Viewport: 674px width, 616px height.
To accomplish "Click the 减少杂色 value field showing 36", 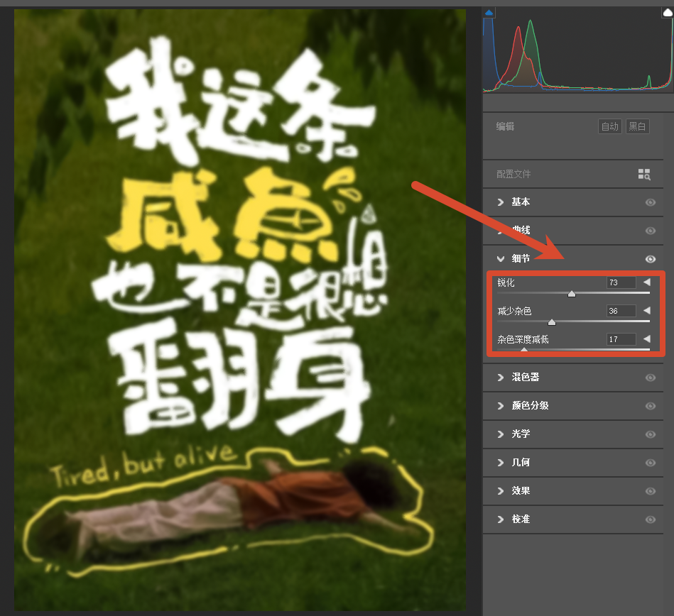I will (x=621, y=311).
